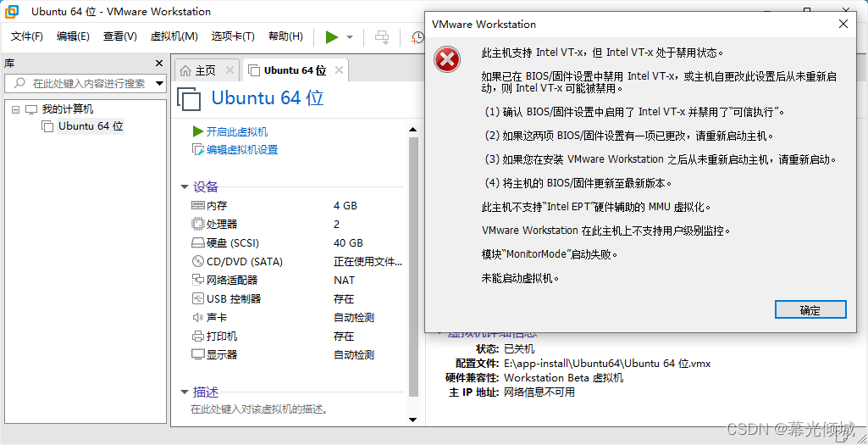The height and width of the screenshot is (445, 868).
Task: Click the Ubuntu 64 位 large VM icon
Action: [190, 100]
